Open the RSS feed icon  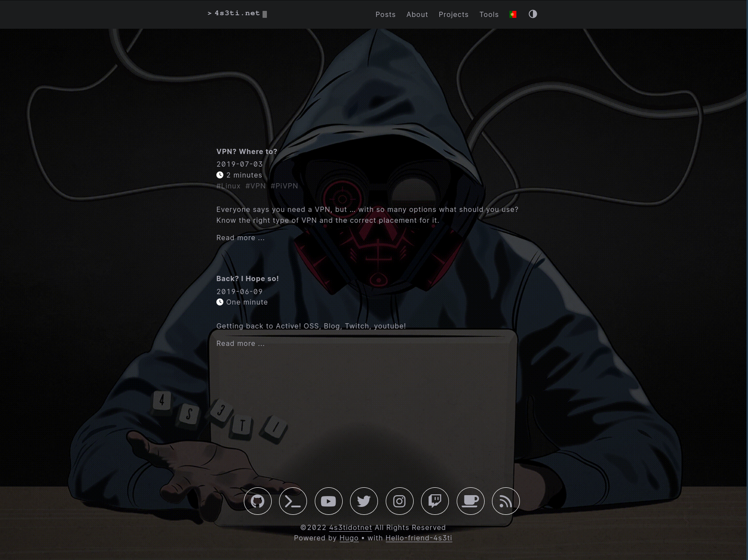[x=505, y=501]
